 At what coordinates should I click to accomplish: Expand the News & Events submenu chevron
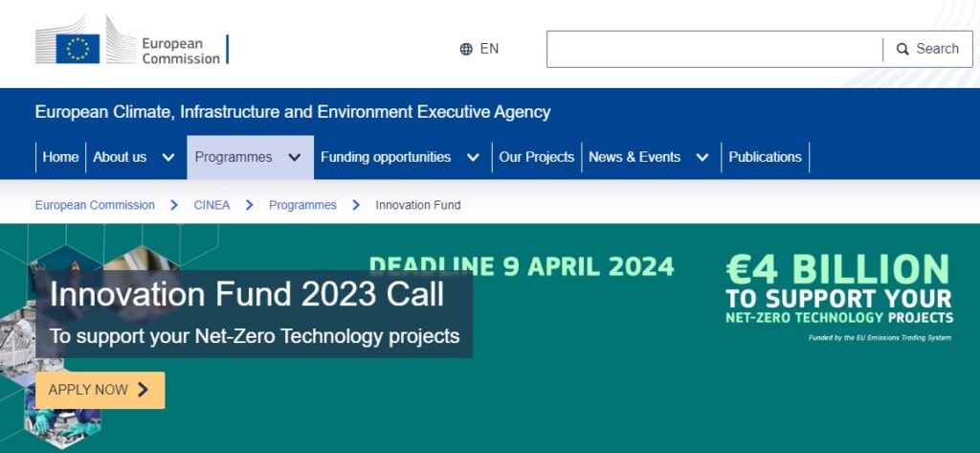pyautogui.click(x=702, y=158)
